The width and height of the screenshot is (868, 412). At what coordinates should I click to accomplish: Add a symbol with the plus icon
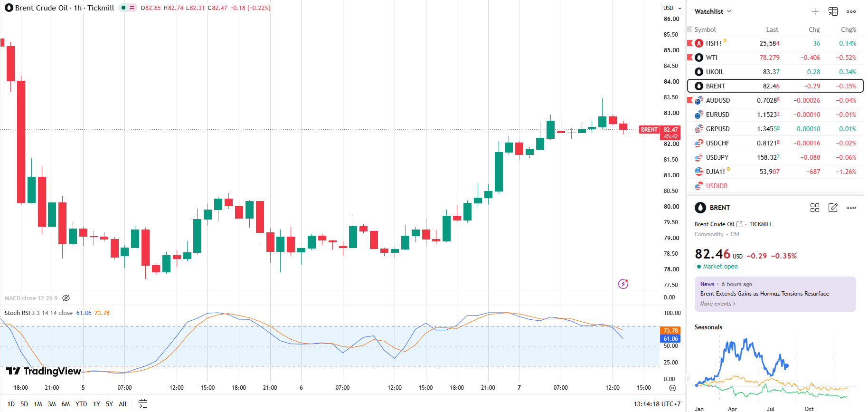coord(815,11)
